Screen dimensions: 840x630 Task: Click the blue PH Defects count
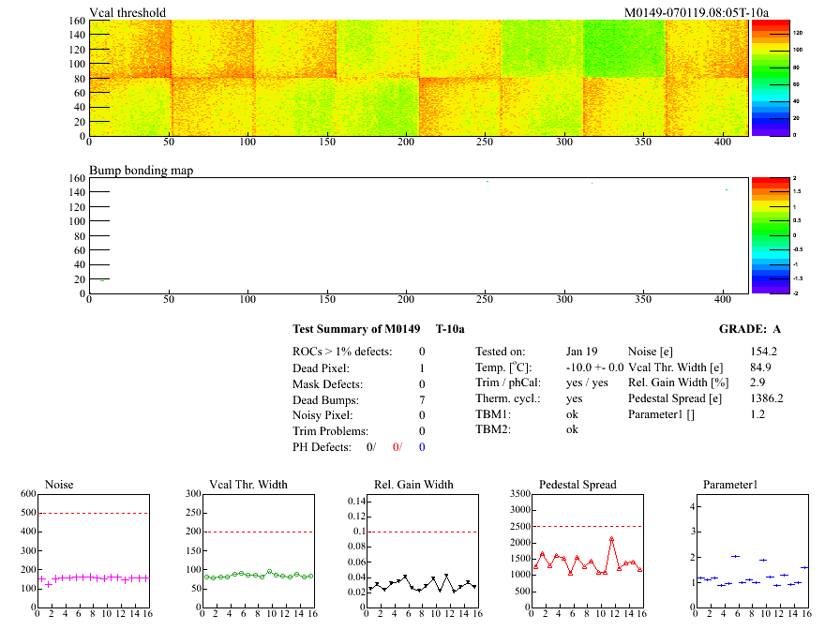click(422, 447)
